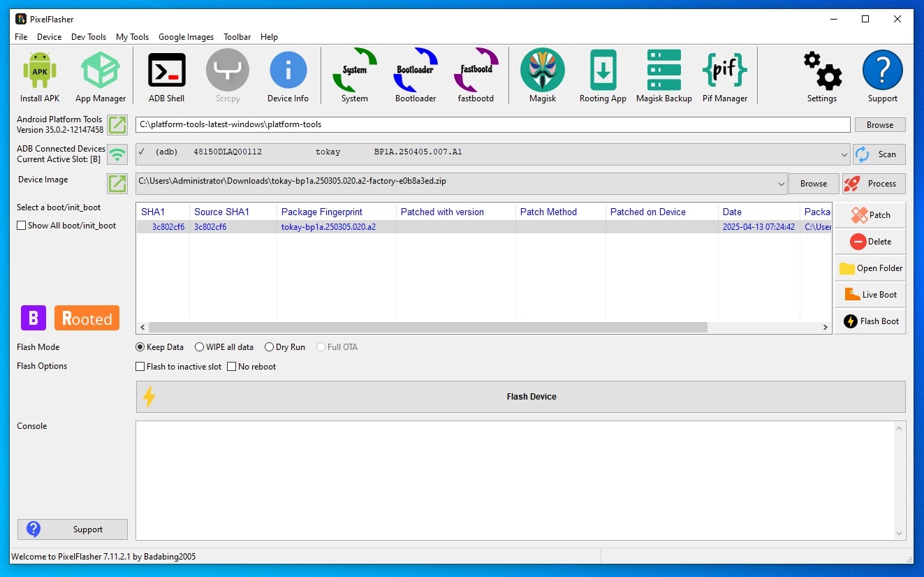The height and width of the screenshot is (577, 924).
Task: Click the Android Platform Tools link icon
Action: point(117,125)
